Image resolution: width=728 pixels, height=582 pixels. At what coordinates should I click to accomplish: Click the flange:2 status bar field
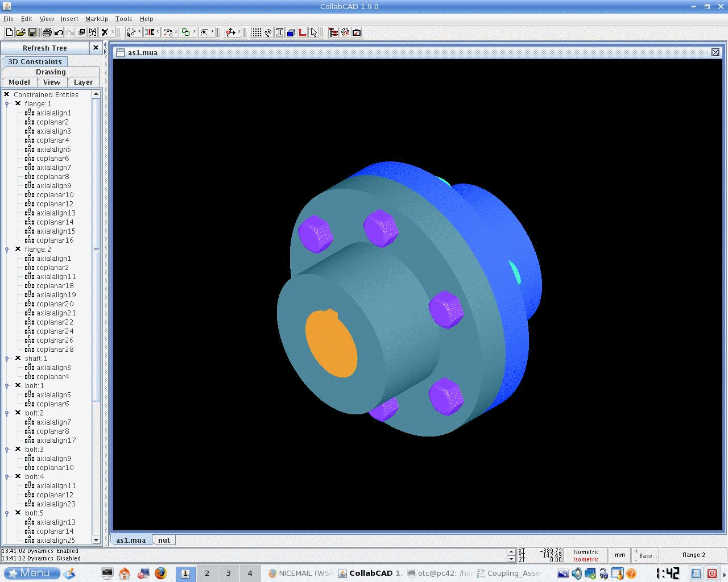(x=693, y=555)
